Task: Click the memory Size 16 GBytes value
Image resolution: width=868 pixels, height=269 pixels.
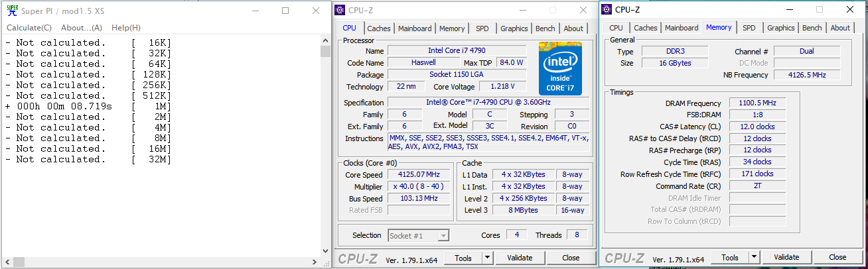Action: pyautogui.click(x=674, y=63)
